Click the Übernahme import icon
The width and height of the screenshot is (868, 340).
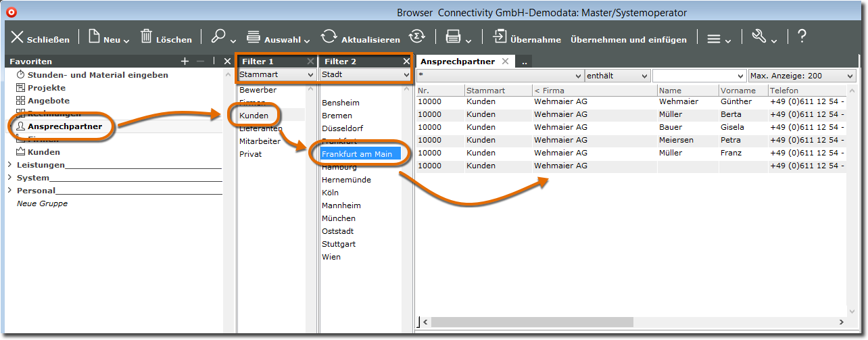(x=500, y=38)
